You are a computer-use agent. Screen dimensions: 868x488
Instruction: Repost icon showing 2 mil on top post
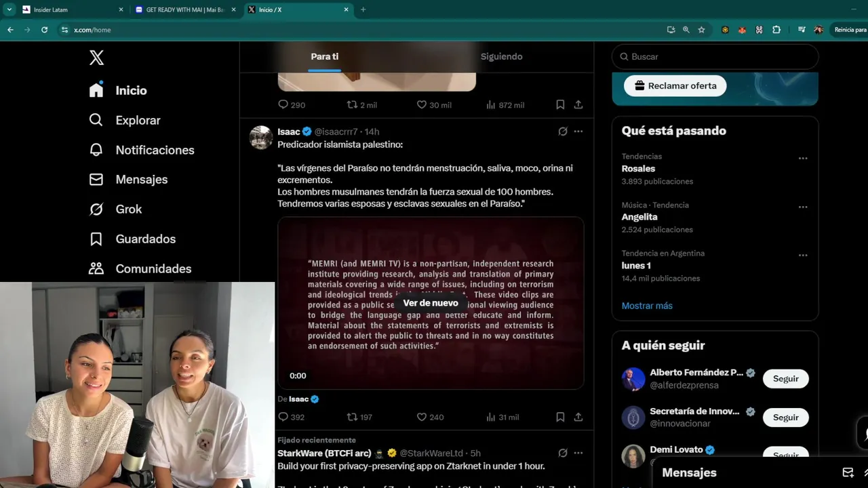[x=353, y=105]
